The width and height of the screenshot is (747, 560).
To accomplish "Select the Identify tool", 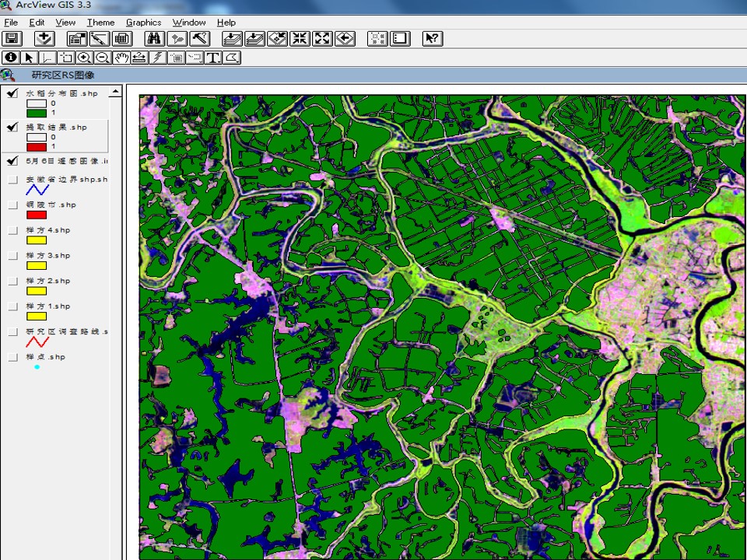I will [10, 58].
